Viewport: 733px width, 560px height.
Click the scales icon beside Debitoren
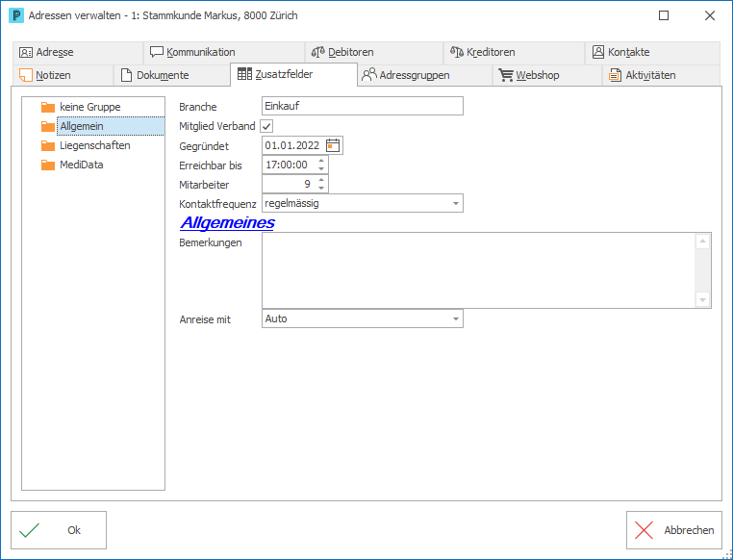317,52
